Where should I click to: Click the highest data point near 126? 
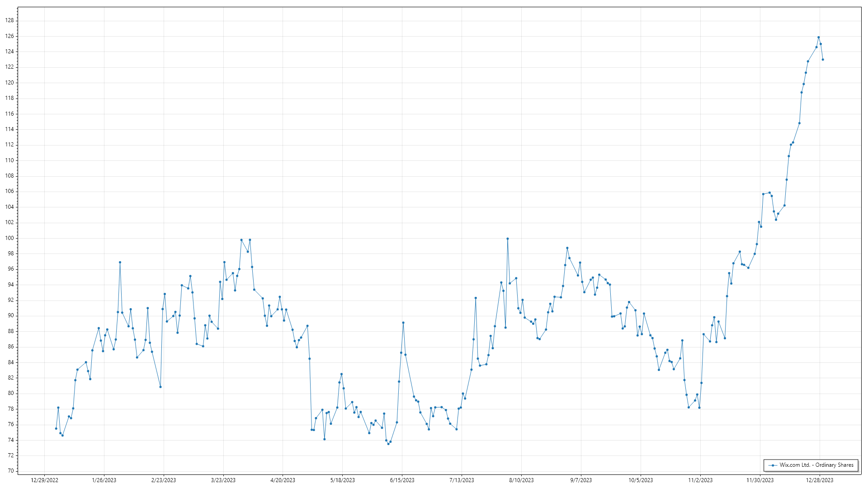[x=818, y=38]
